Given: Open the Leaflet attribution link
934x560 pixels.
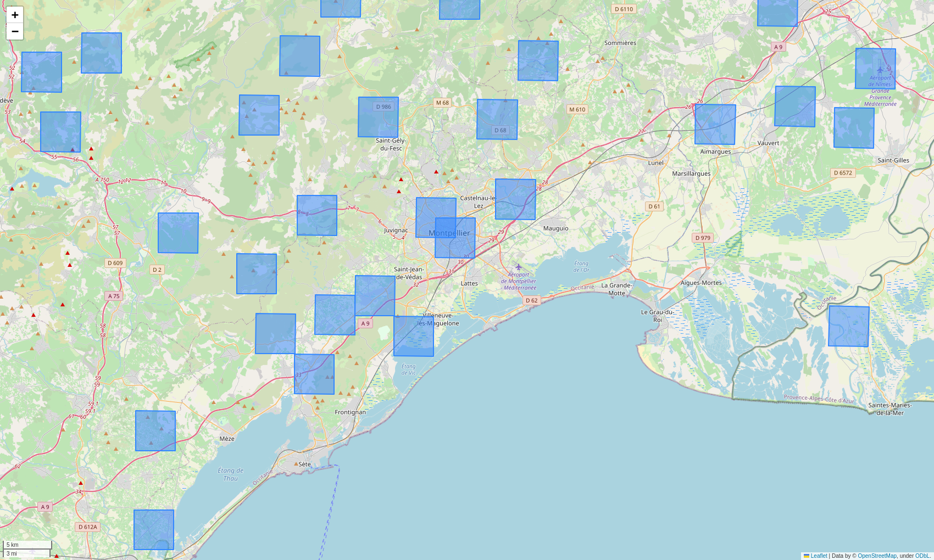Looking at the screenshot, I should [x=818, y=556].
